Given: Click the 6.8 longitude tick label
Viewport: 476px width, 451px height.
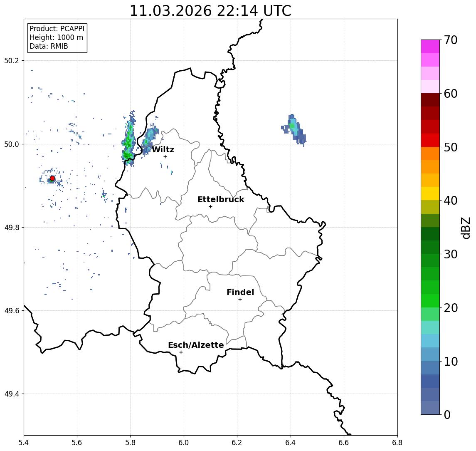Looking at the screenshot, I should coord(397,443).
